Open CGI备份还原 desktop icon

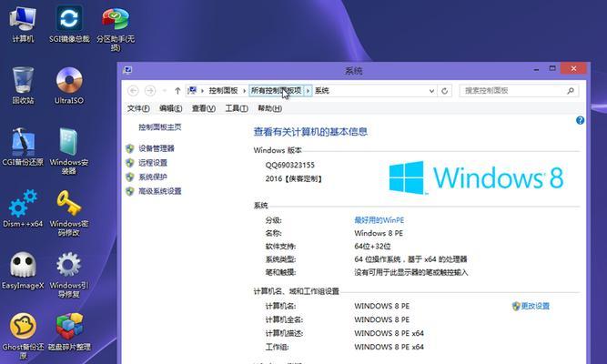(x=23, y=147)
